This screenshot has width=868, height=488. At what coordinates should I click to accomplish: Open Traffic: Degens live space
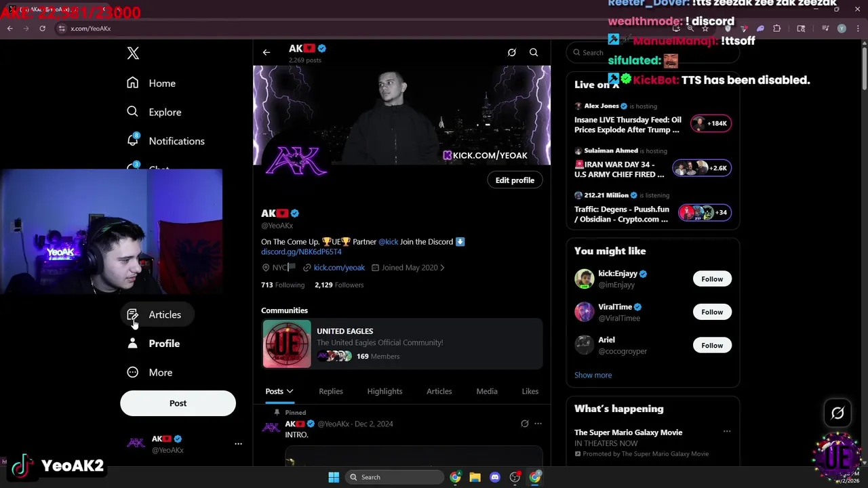(x=622, y=214)
